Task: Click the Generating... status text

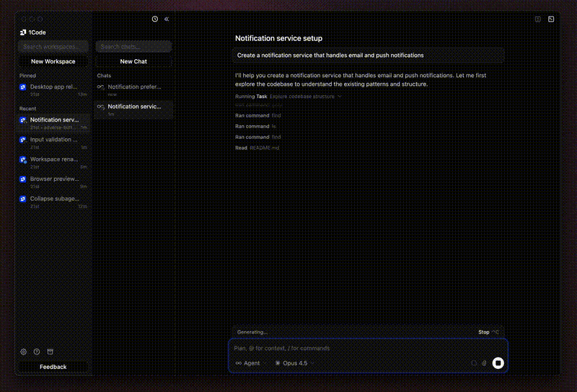Action: 252,332
